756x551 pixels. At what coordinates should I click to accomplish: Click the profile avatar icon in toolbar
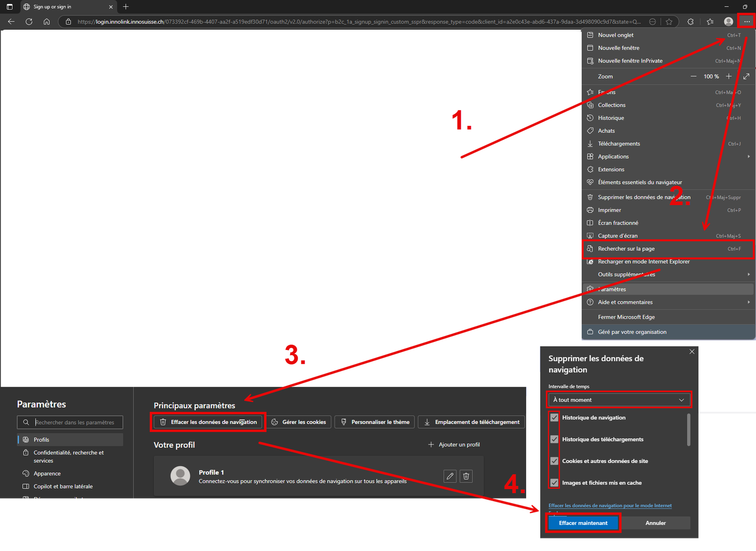[x=728, y=22]
